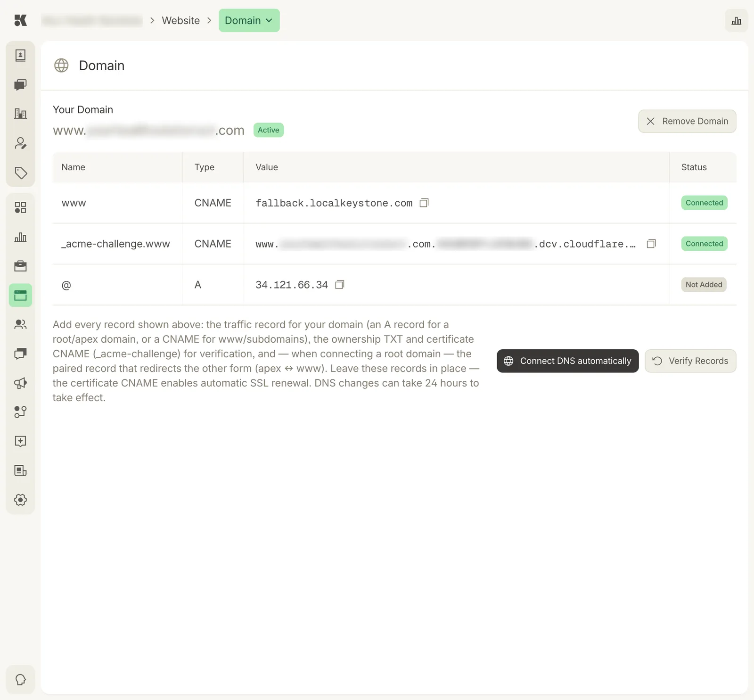Open the user-edit sidebar icon

(x=20, y=143)
